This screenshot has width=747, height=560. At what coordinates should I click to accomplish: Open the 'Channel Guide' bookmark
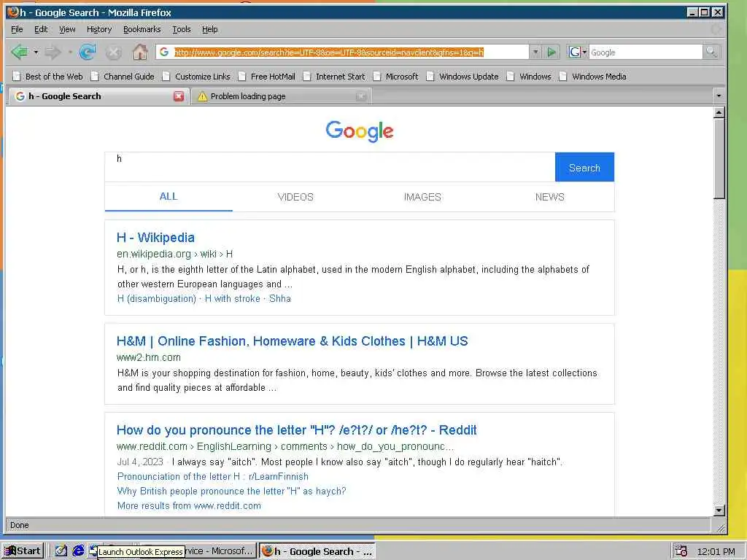[x=123, y=76]
